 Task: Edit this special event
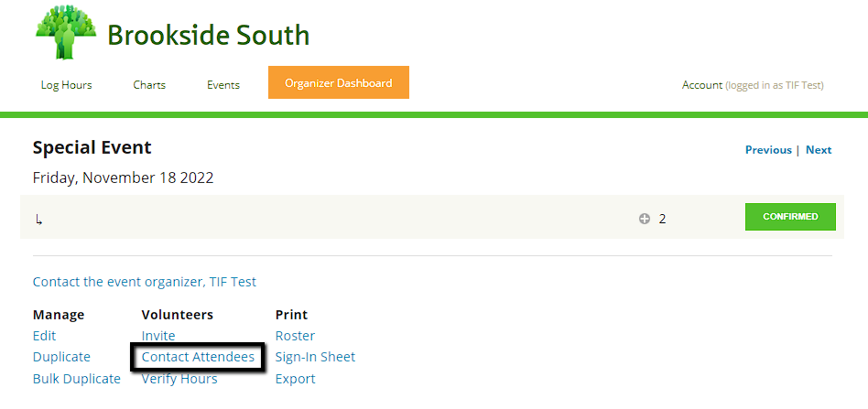point(45,336)
